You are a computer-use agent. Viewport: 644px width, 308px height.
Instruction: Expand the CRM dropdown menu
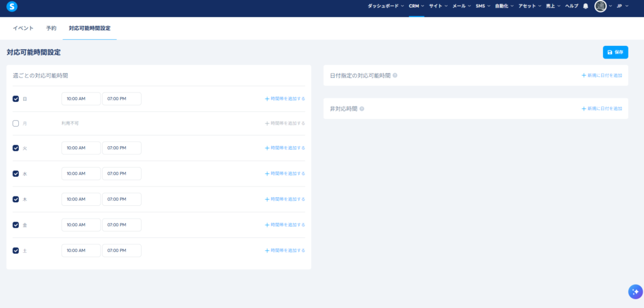[x=416, y=6]
